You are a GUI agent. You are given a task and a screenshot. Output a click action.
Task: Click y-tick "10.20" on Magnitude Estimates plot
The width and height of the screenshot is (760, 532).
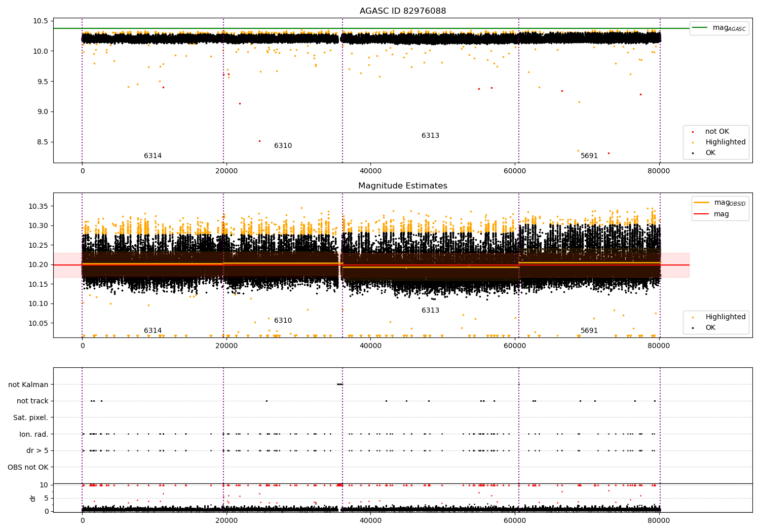39,265
